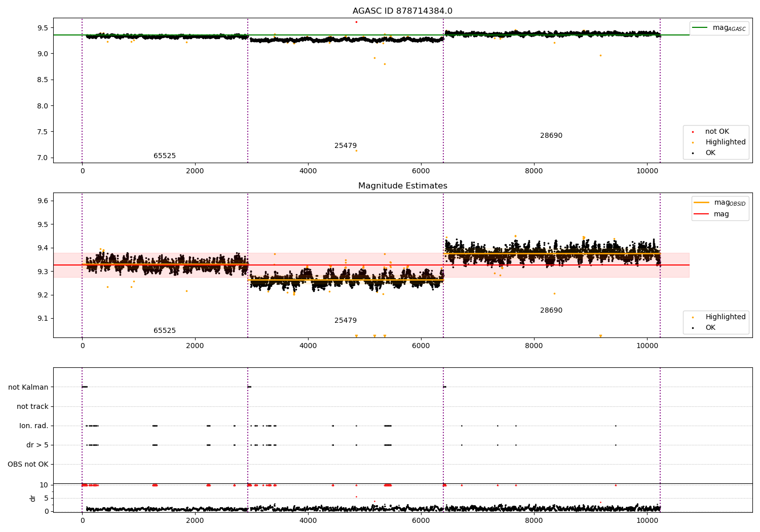This screenshot has width=760, height=532.
Task: Click the rotated 'dr' y-axis label
Action: pos(33,498)
